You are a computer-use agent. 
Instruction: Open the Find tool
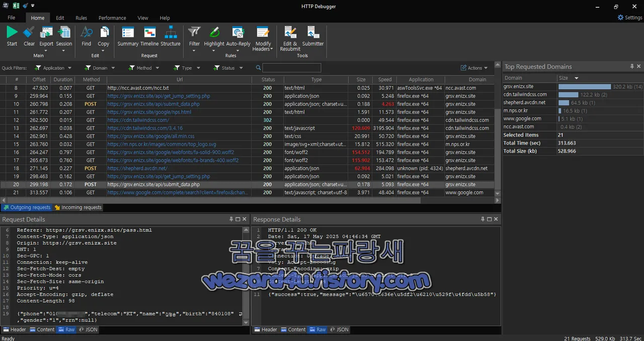(87, 37)
